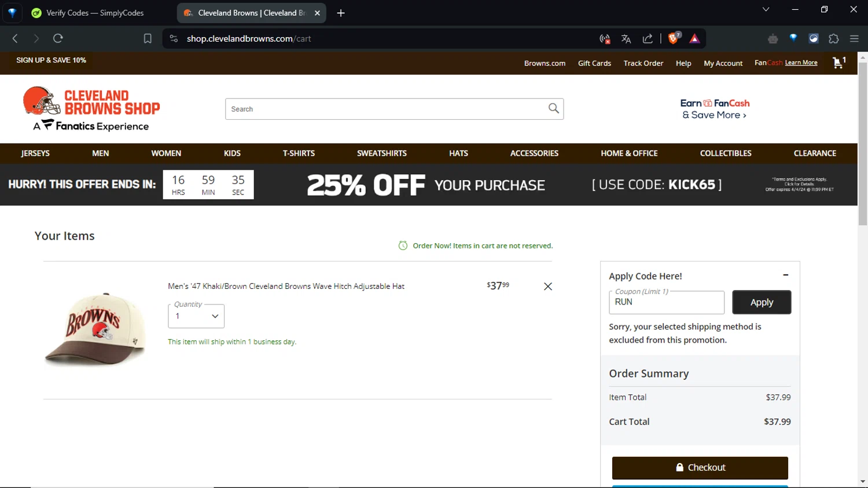Open the Home & Office menu
Image resolution: width=868 pixels, height=488 pixels.
coord(629,153)
